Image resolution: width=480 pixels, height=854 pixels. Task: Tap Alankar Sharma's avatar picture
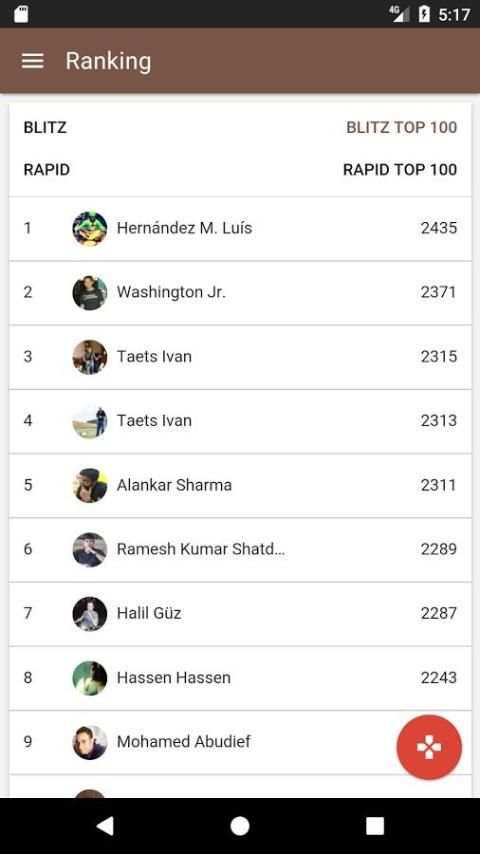point(90,485)
